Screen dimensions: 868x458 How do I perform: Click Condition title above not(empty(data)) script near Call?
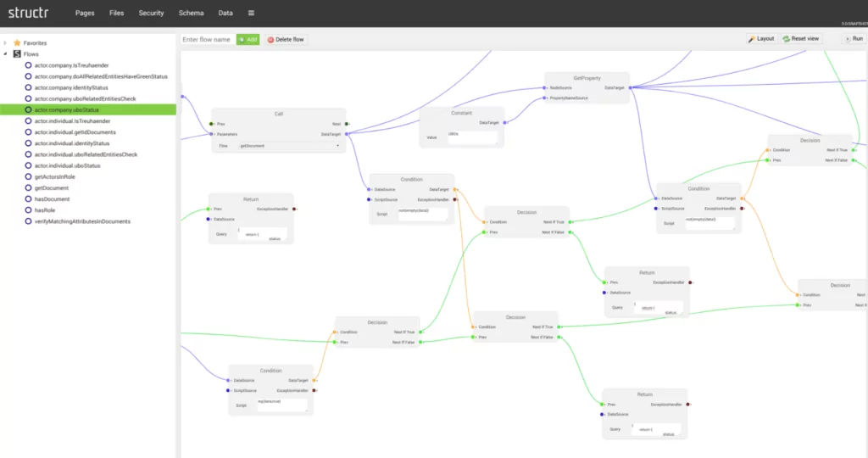411,180
